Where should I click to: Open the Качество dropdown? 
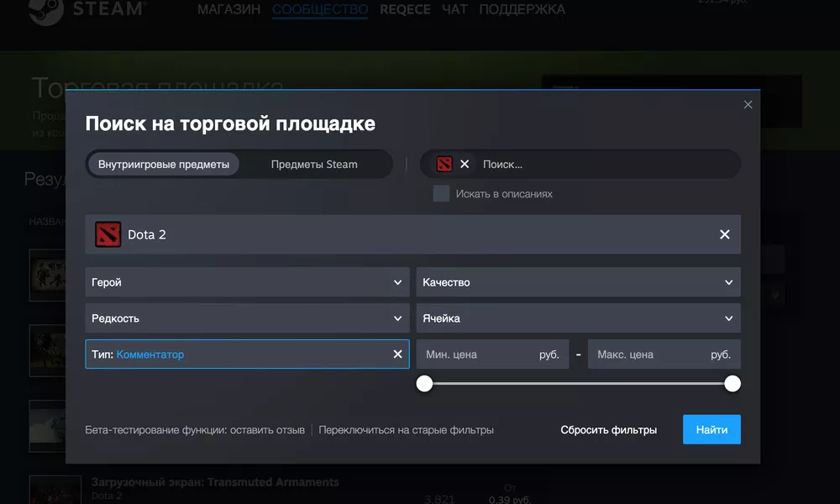[x=578, y=282]
